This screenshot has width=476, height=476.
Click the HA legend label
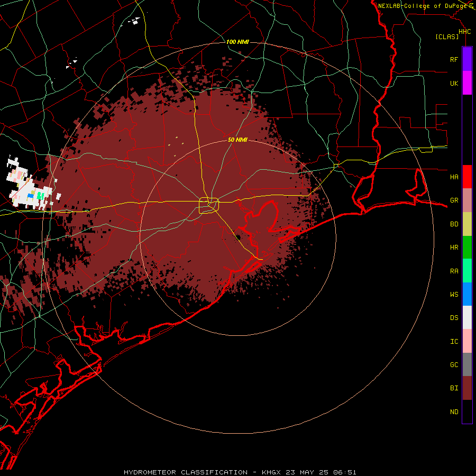pyautogui.click(x=454, y=177)
